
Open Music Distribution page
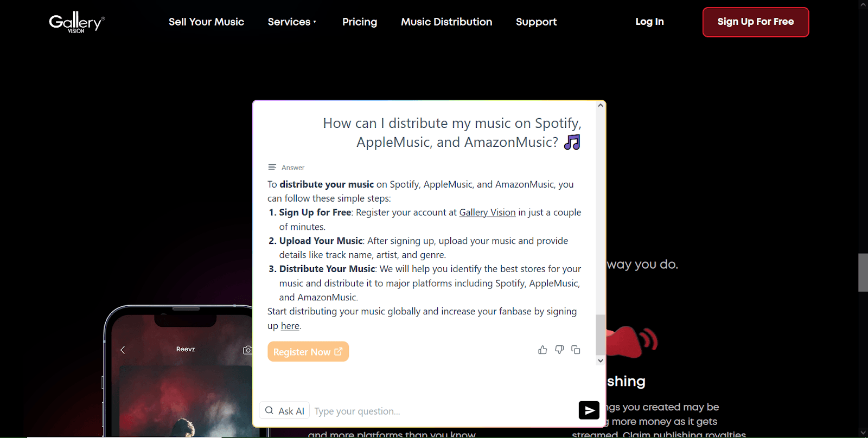pyautogui.click(x=446, y=22)
